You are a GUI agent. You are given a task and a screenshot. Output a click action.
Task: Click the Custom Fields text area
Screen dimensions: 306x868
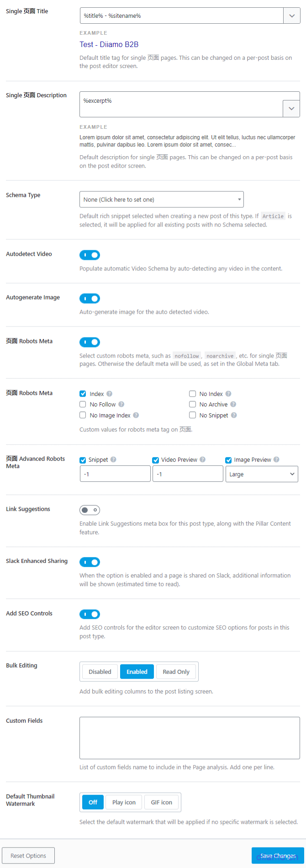click(190, 738)
